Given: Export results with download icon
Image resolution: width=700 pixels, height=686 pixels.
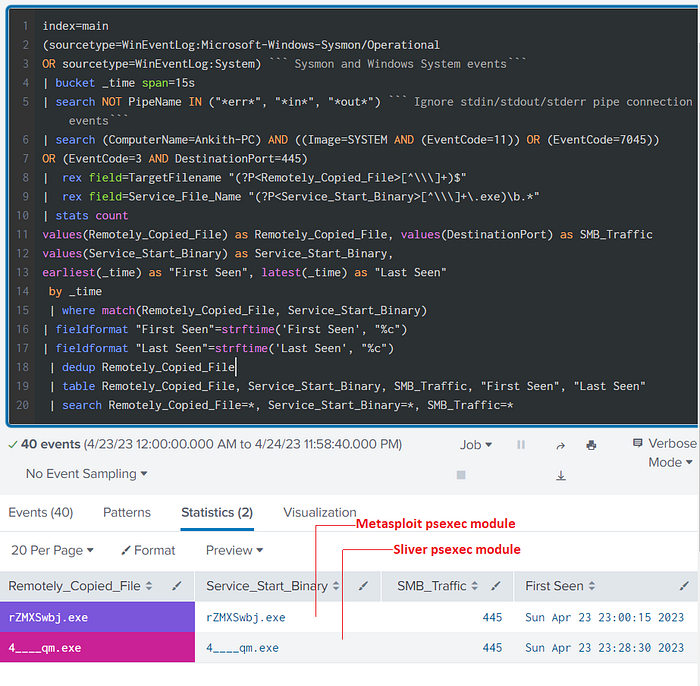Looking at the screenshot, I should 561,476.
